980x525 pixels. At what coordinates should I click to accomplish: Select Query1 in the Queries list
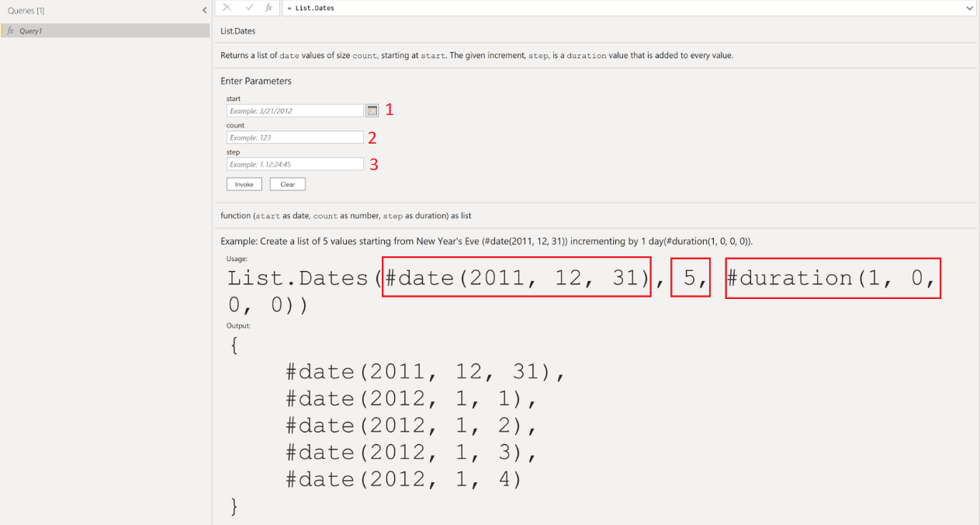coord(105,30)
